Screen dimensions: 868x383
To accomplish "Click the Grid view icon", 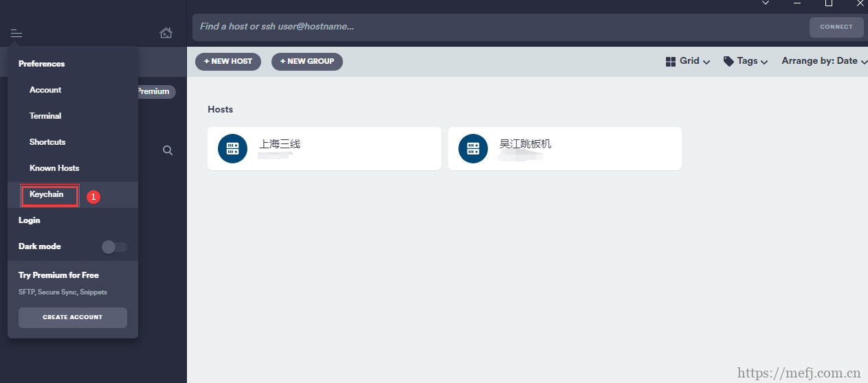I will [671, 61].
